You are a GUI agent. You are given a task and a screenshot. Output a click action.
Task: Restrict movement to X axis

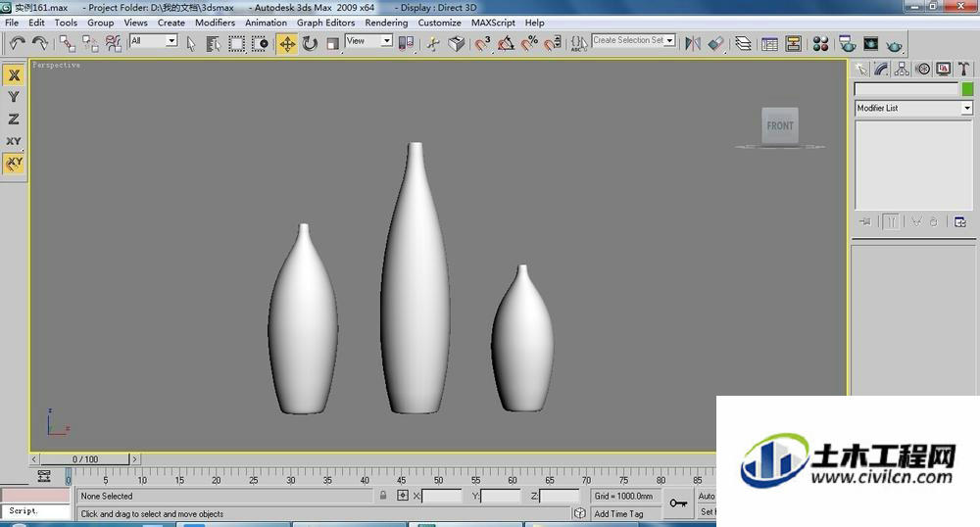[14, 75]
